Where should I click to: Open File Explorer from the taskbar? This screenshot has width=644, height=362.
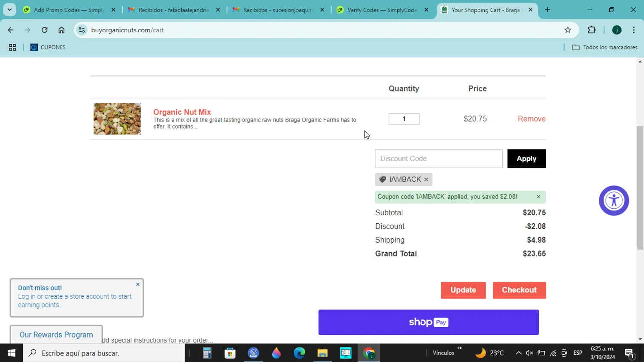click(x=322, y=353)
